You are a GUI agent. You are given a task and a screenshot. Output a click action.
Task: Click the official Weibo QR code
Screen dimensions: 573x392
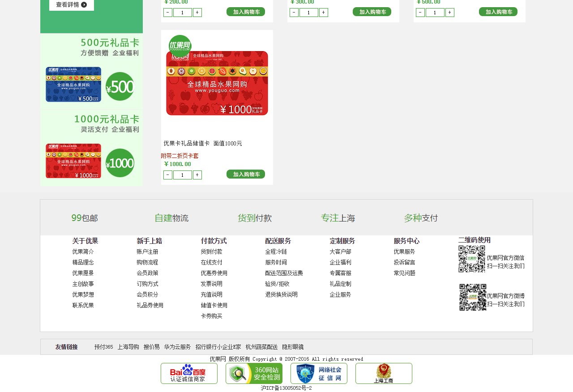click(472, 297)
